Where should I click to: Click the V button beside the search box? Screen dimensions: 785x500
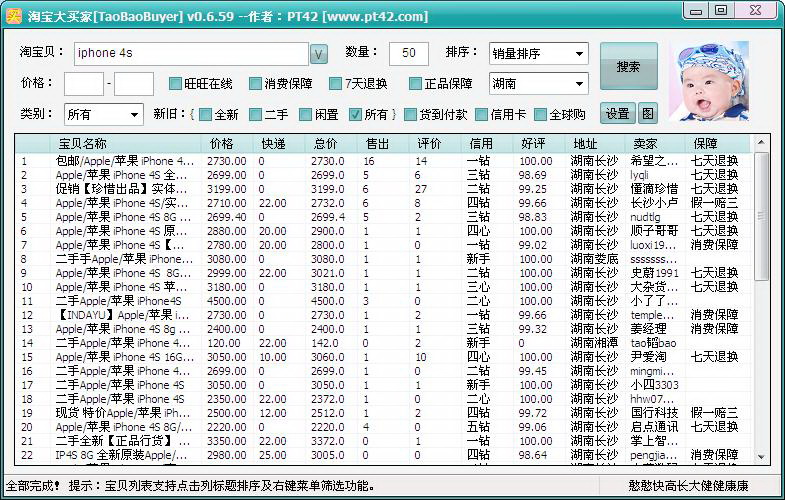(x=319, y=53)
